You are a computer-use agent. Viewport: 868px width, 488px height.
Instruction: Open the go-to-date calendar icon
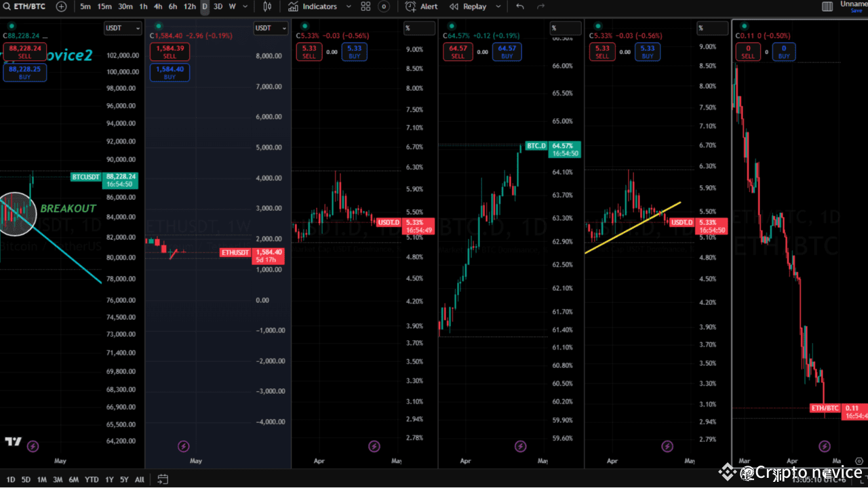(162, 479)
